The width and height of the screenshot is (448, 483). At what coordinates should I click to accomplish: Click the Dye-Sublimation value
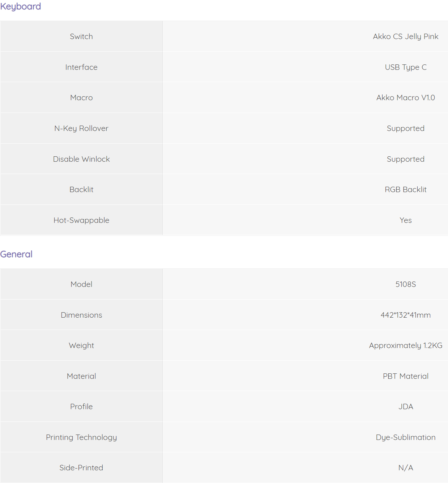406,437
